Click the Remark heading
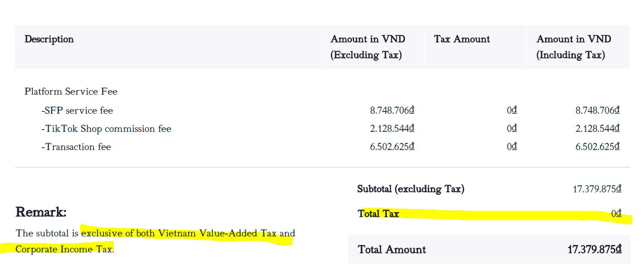The width and height of the screenshot is (644, 280). [x=41, y=212]
